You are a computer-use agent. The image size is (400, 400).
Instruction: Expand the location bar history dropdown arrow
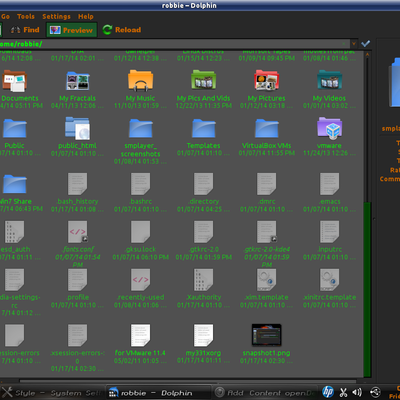[x=354, y=44]
